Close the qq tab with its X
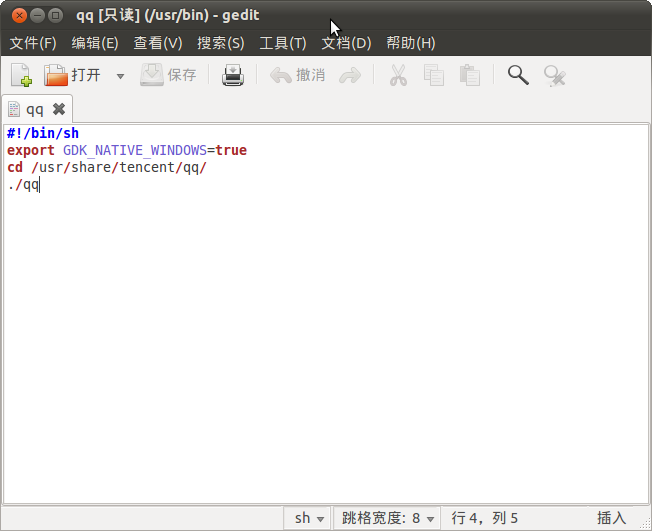 (x=59, y=109)
